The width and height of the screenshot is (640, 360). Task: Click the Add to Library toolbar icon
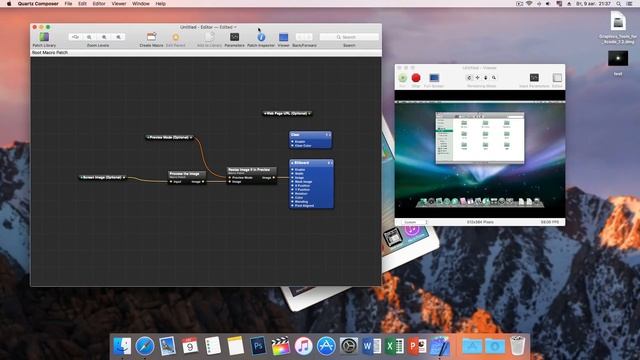point(209,37)
